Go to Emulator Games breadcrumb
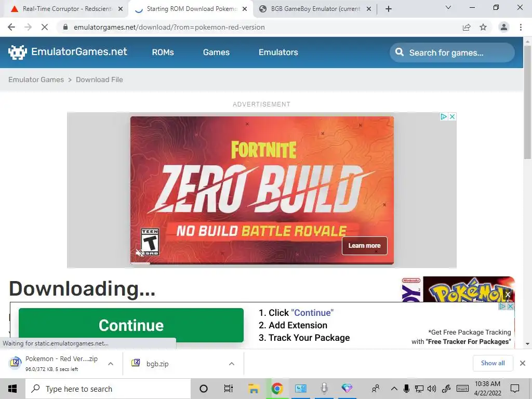Viewport: 532px width, 399px height. pos(36,79)
